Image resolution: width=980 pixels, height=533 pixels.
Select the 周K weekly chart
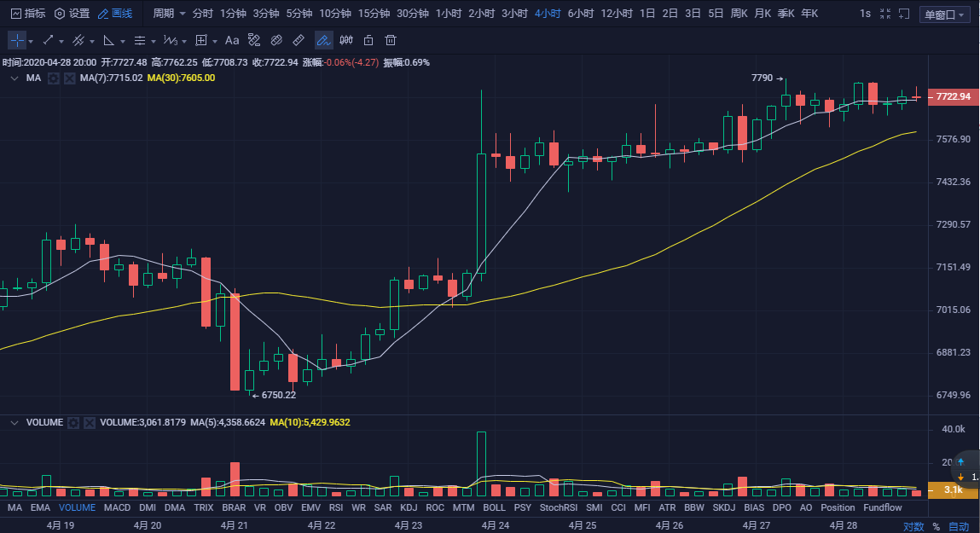[739, 13]
